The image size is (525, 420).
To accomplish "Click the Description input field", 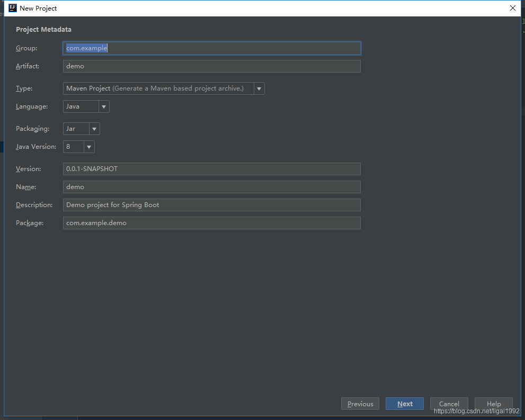I will point(211,205).
